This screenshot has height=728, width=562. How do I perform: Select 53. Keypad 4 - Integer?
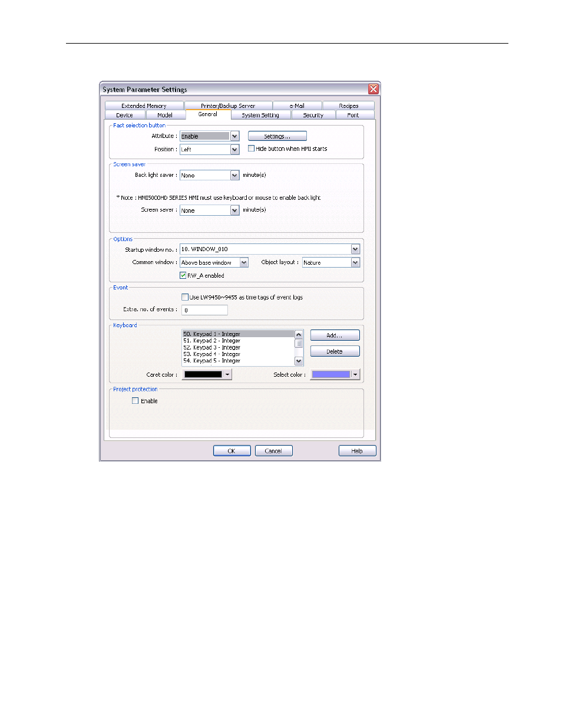pos(238,354)
